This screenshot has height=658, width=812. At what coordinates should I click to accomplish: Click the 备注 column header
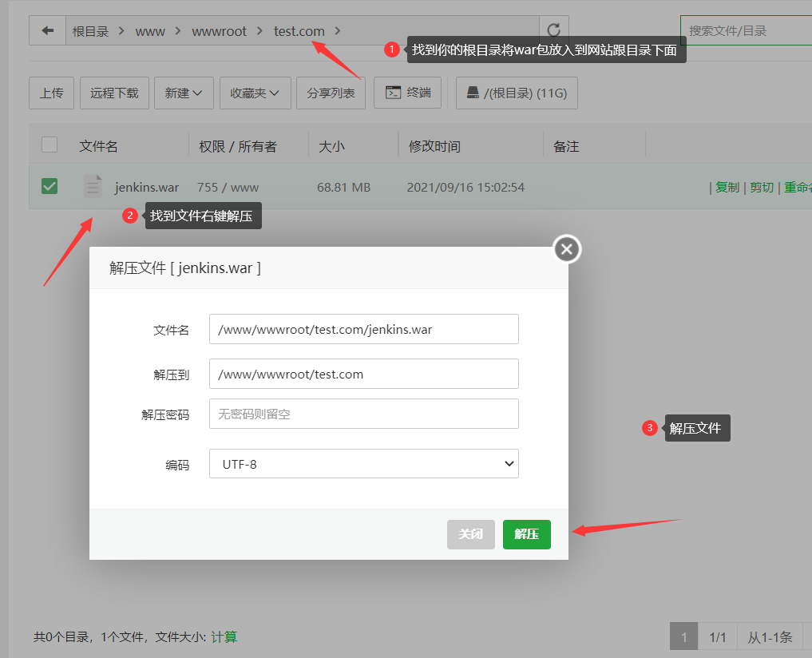point(565,146)
